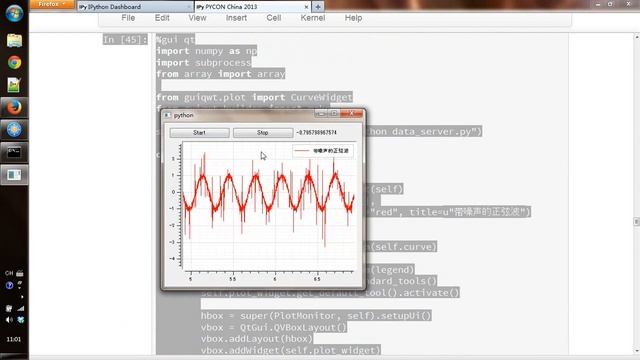Select the python plot window taskbar icon
The width and height of the screenshot is (640, 360).
[14, 175]
